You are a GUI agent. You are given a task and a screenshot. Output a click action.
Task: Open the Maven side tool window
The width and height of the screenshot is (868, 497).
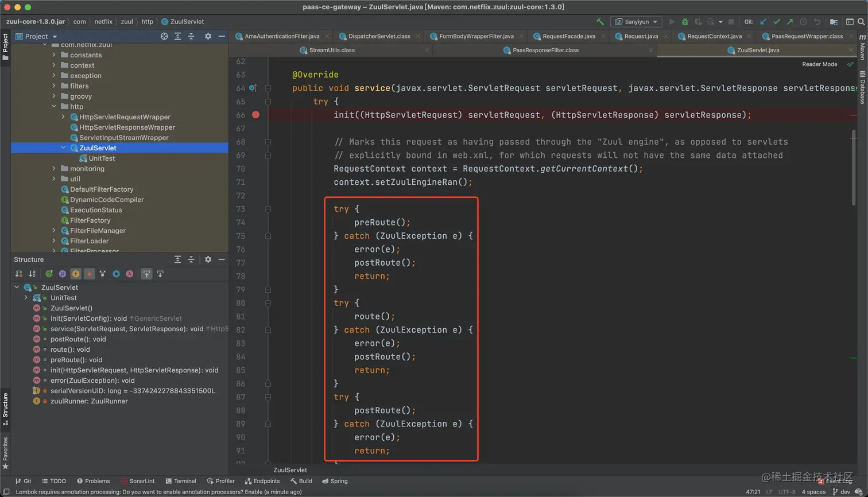[862, 46]
